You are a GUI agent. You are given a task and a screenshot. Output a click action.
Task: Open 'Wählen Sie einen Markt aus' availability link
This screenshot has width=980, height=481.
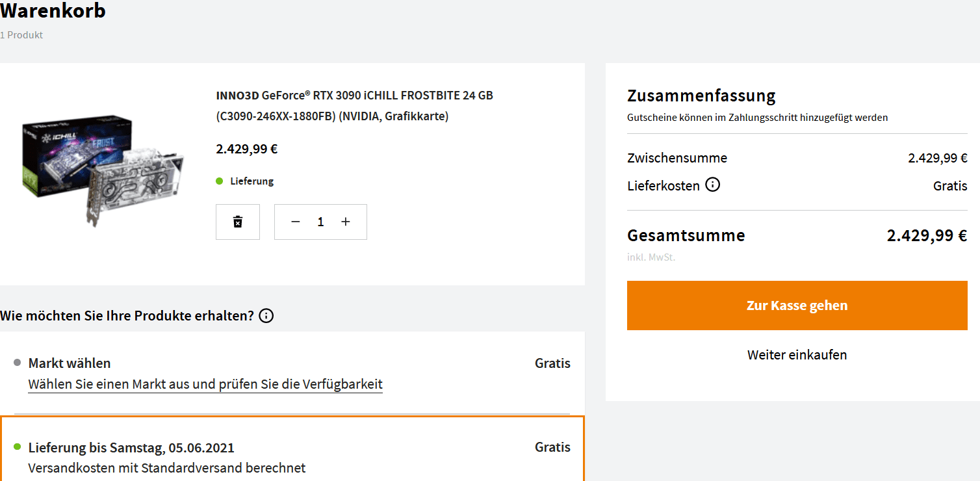205,384
